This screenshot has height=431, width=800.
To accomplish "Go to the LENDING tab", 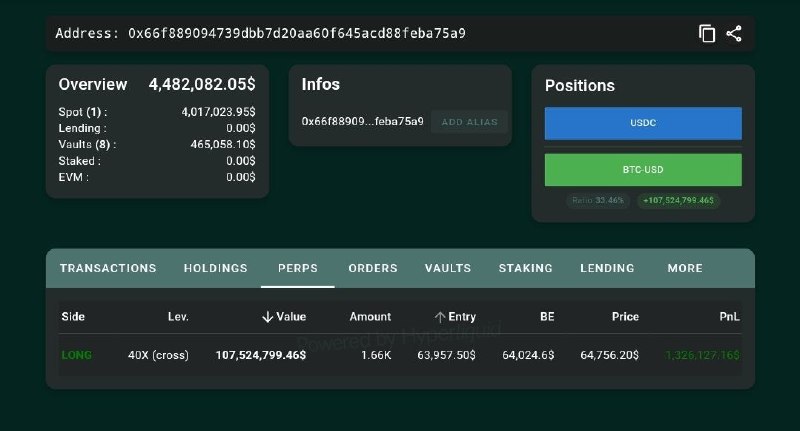I will pyautogui.click(x=607, y=268).
